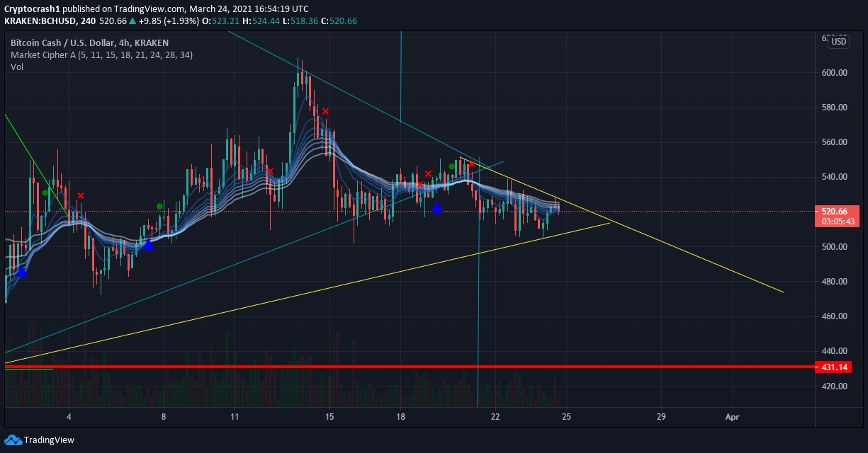Screen dimensions: 868x453
Task: Click the red X marker after March 4
Action: click(81, 195)
